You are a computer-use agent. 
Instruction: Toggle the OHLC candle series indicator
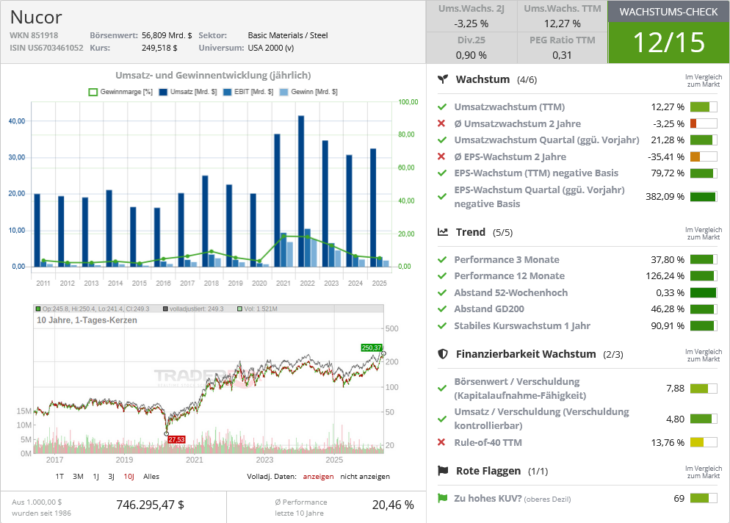[x=93, y=309]
